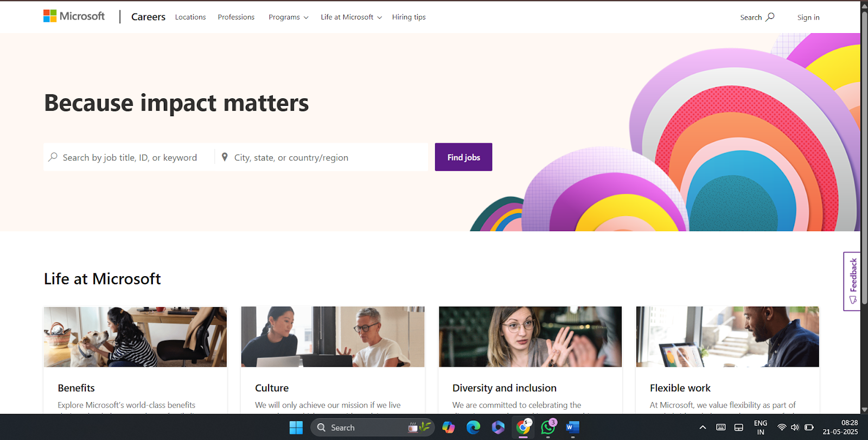Open the Windows Start menu
The height and width of the screenshot is (440, 868).
pyautogui.click(x=296, y=428)
